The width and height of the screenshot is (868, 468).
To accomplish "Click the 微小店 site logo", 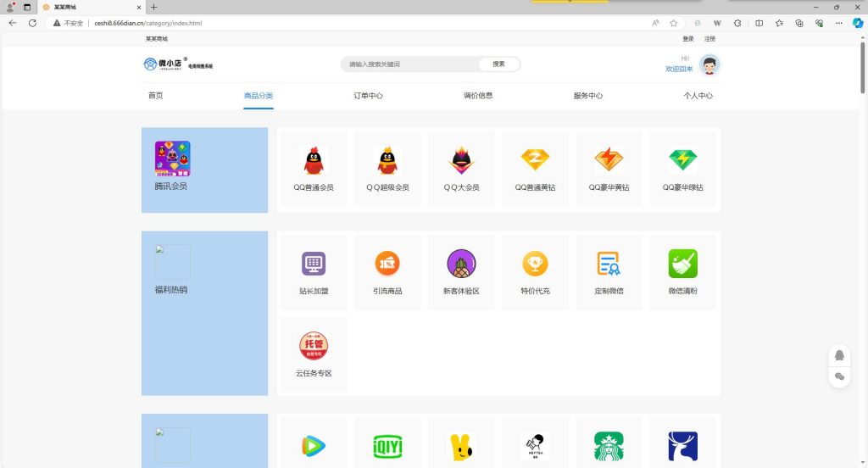I will pyautogui.click(x=178, y=64).
